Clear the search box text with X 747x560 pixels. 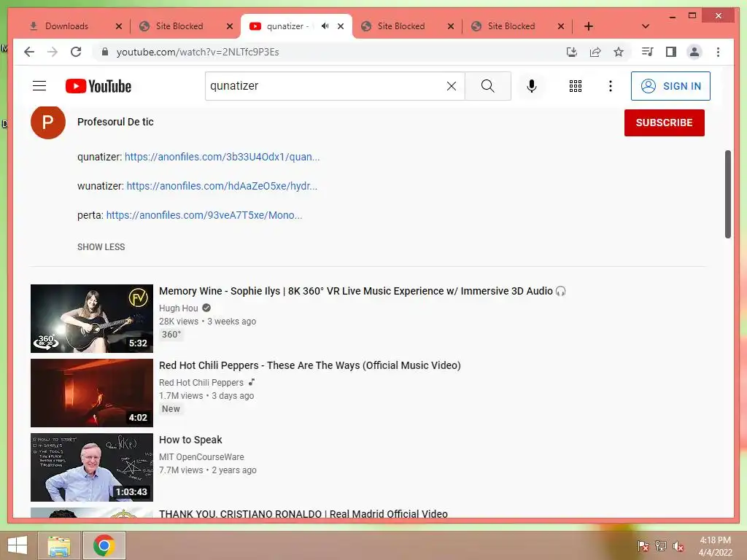tap(451, 86)
